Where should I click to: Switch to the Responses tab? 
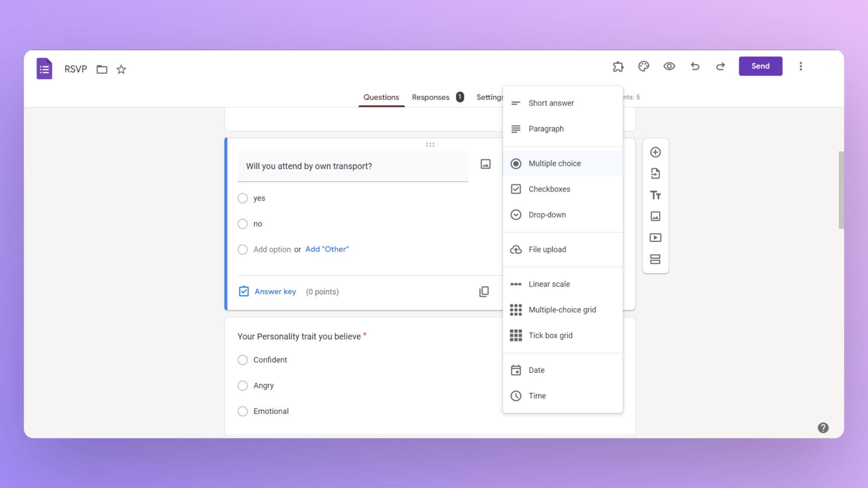[438, 97]
